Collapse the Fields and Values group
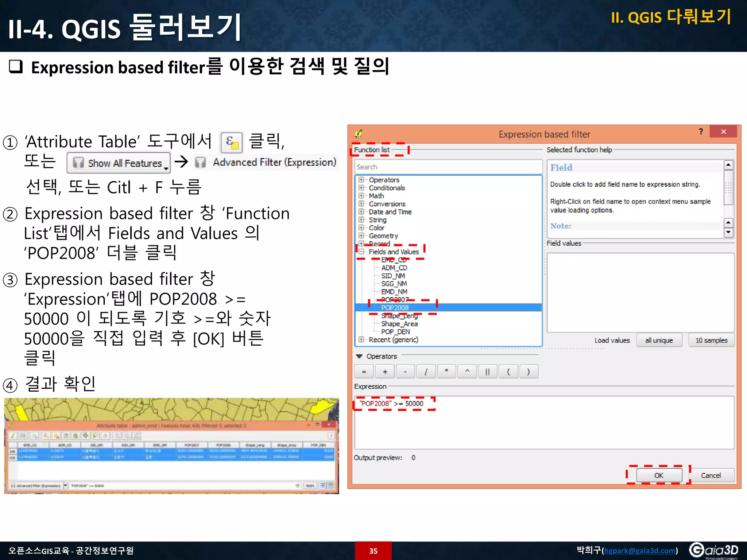The height and width of the screenshot is (560, 747). coord(361,252)
